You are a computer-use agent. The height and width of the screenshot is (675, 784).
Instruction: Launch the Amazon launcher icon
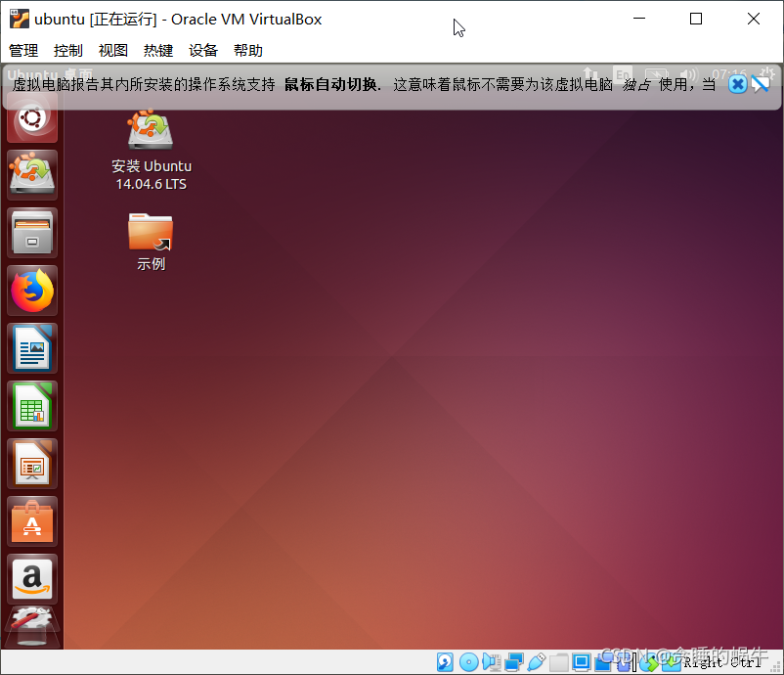point(32,579)
